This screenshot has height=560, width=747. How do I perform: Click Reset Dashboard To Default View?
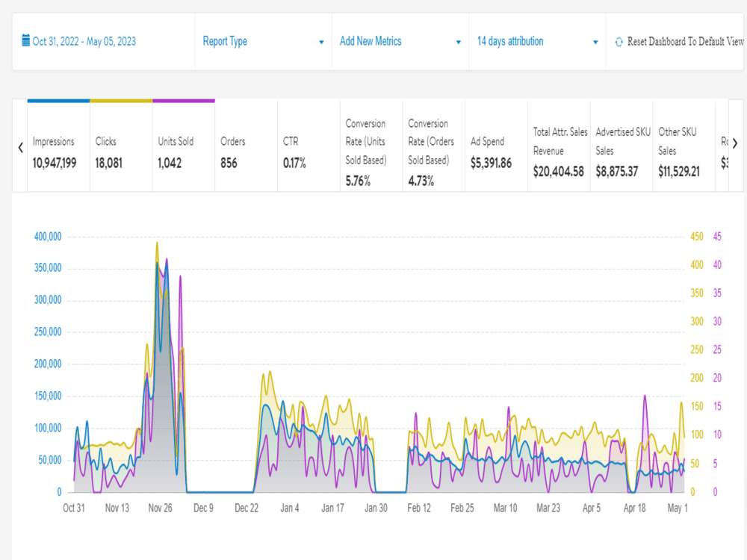[x=685, y=41]
